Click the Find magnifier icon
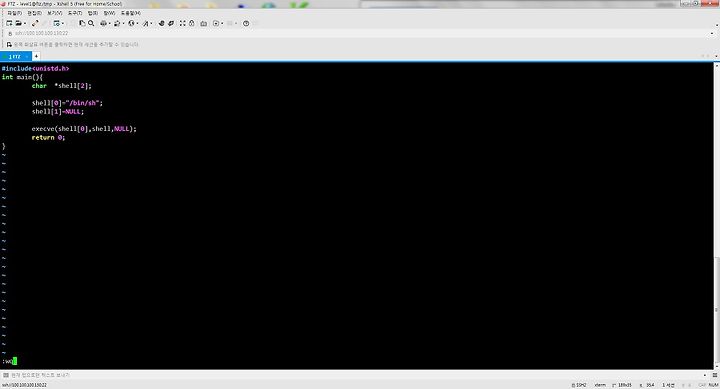Image resolution: width=720 pixels, height=389 pixels. click(91, 23)
